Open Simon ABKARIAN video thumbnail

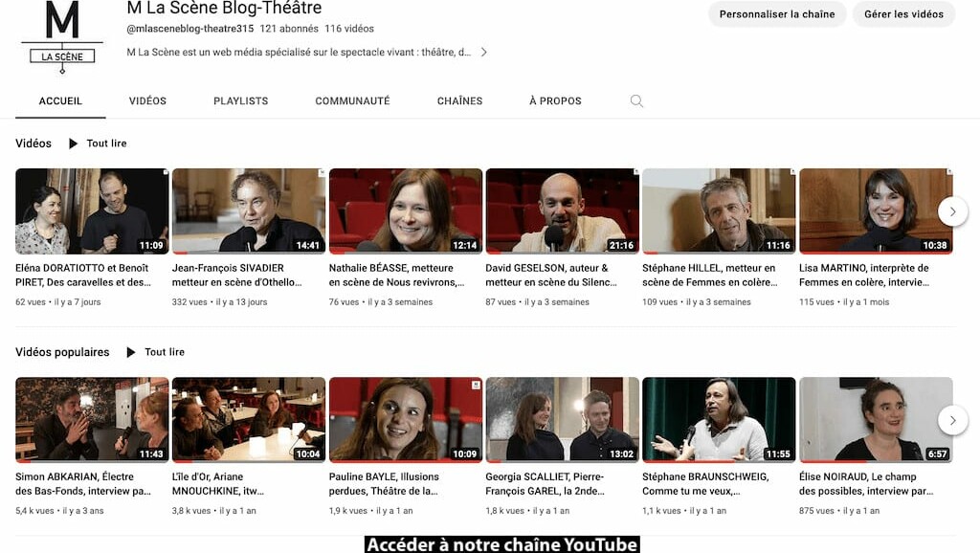pos(92,420)
